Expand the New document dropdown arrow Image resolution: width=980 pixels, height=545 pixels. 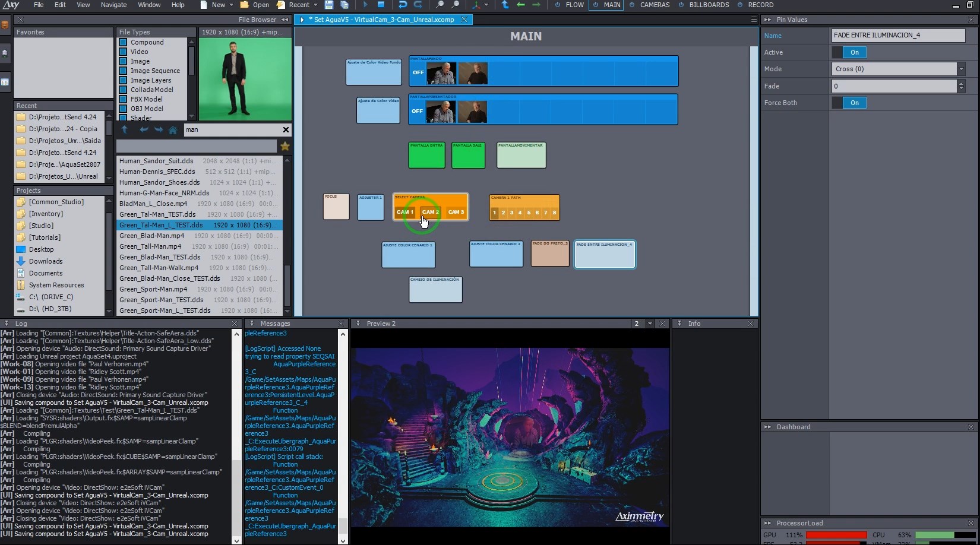[x=231, y=5]
